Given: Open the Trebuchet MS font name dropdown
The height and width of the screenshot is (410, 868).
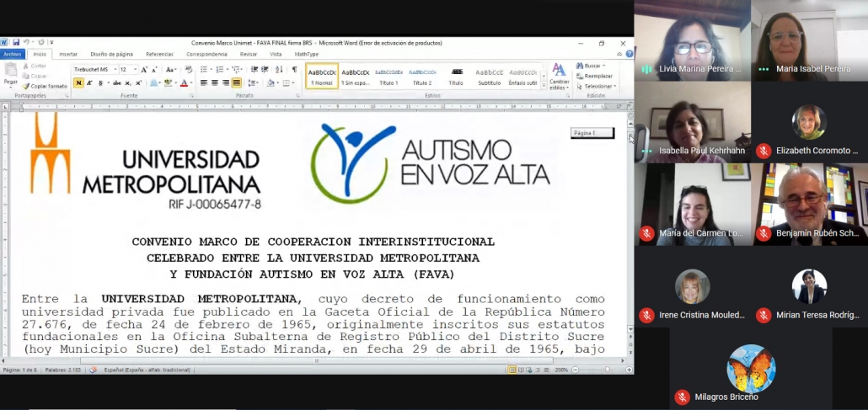Looking at the screenshot, I should (x=115, y=70).
